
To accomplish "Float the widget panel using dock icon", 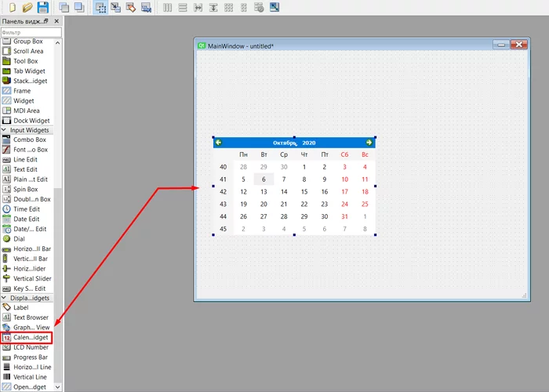I will pos(45,21).
